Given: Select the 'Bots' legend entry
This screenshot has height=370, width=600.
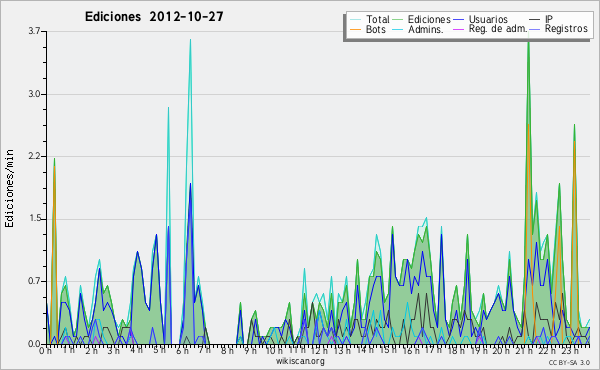Looking at the screenshot, I should [376, 29].
